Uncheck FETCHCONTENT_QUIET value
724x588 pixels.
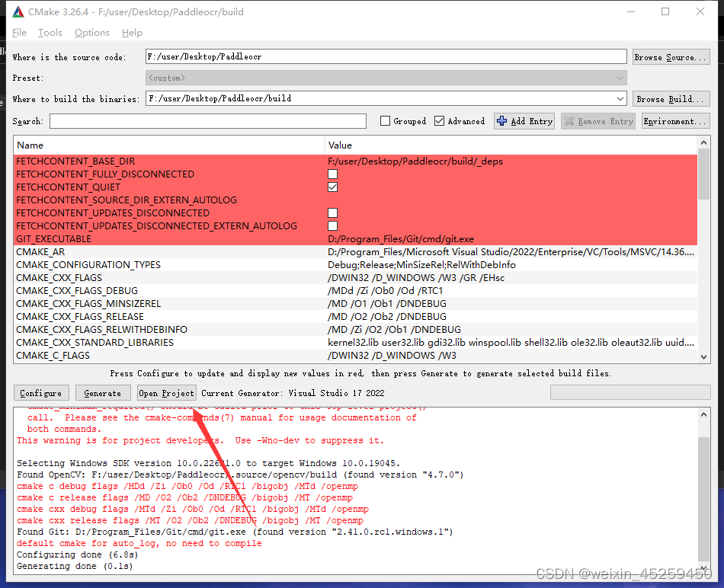pyautogui.click(x=332, y=187)
